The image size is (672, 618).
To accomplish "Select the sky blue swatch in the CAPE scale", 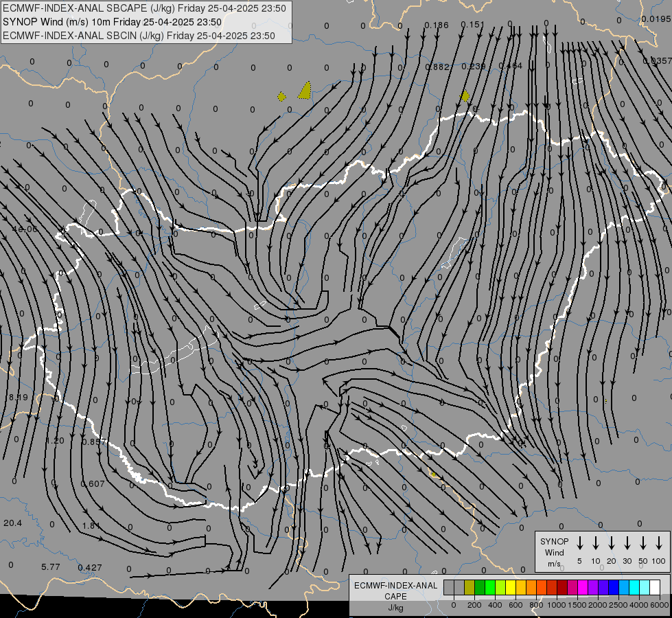I will pos(624,587).
